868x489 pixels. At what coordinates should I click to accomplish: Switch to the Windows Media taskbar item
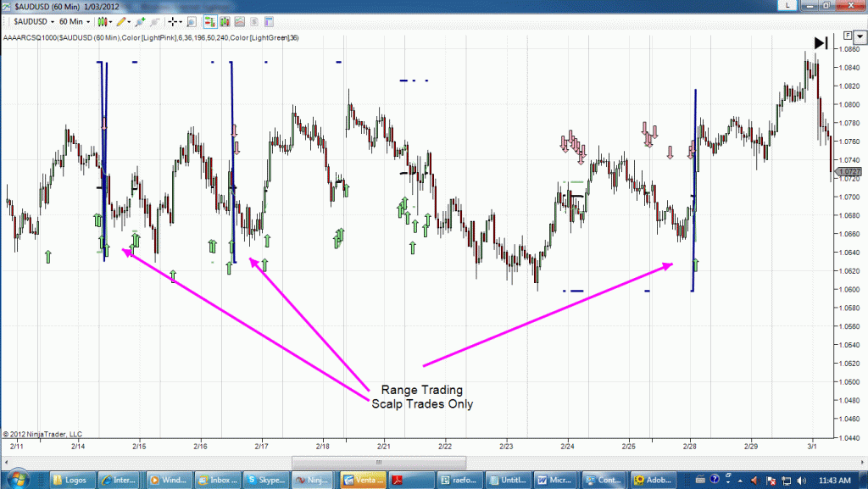tap(168, 481)
